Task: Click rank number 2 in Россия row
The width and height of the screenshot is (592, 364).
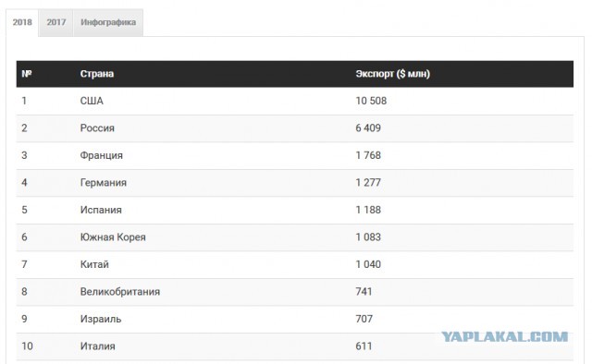Action: pos(24,128)
